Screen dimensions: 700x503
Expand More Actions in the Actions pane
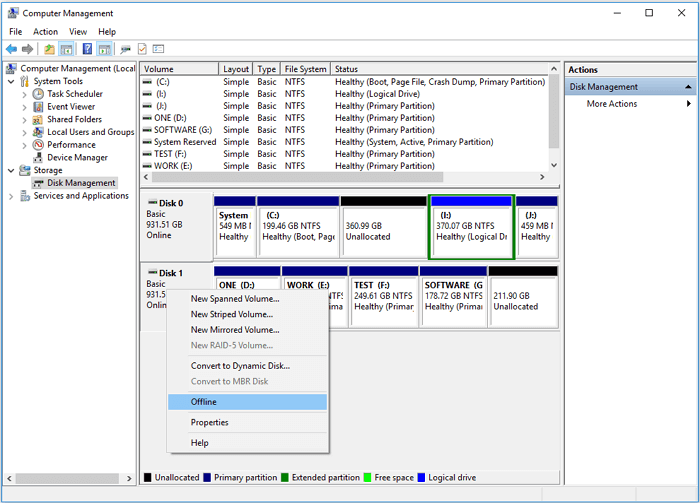(611, 104)
